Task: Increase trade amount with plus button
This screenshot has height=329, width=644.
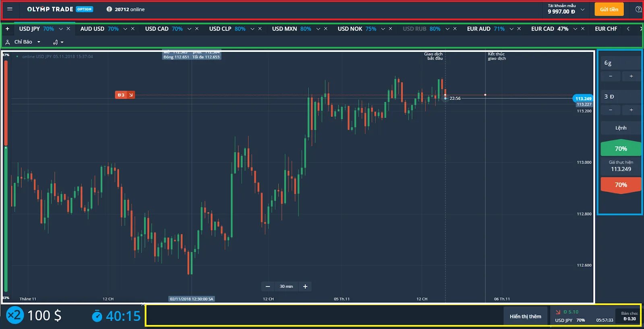Action: pos(631,110)
